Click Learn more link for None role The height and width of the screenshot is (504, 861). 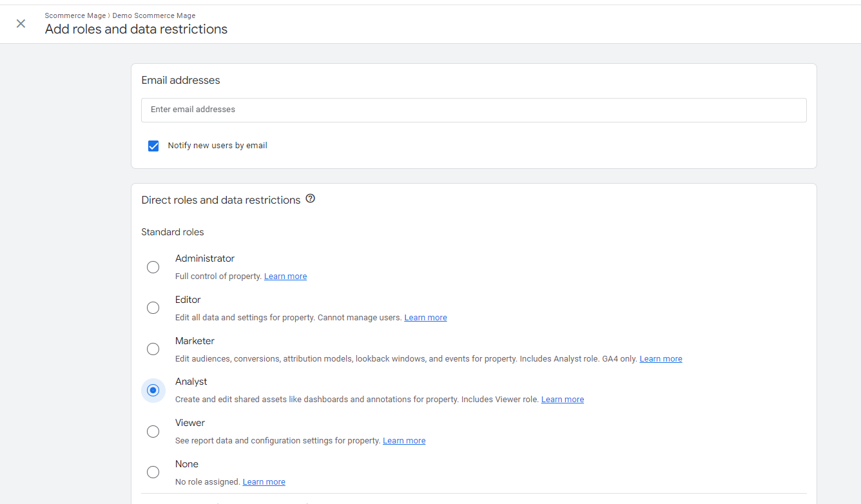(x=264, y=482)
